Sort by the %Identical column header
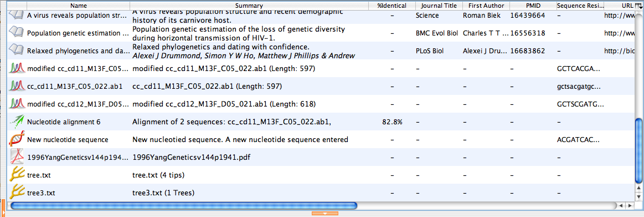This screenshot has width=644, height=217. [x=392, y=6]
